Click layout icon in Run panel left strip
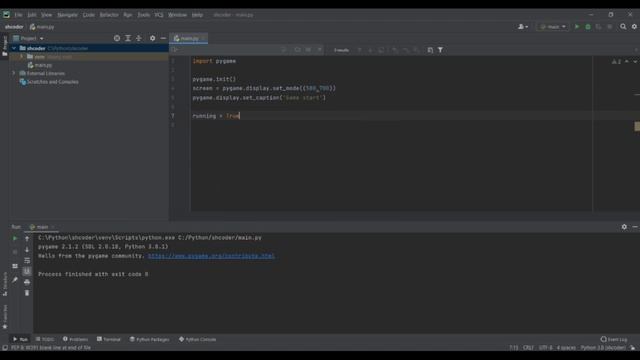 15,266
